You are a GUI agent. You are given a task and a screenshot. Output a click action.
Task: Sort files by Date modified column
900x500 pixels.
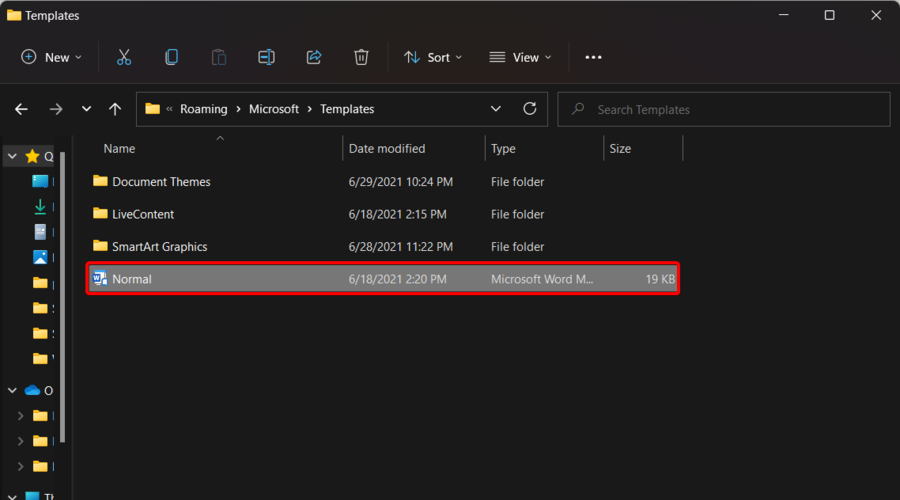pos(387,149)
